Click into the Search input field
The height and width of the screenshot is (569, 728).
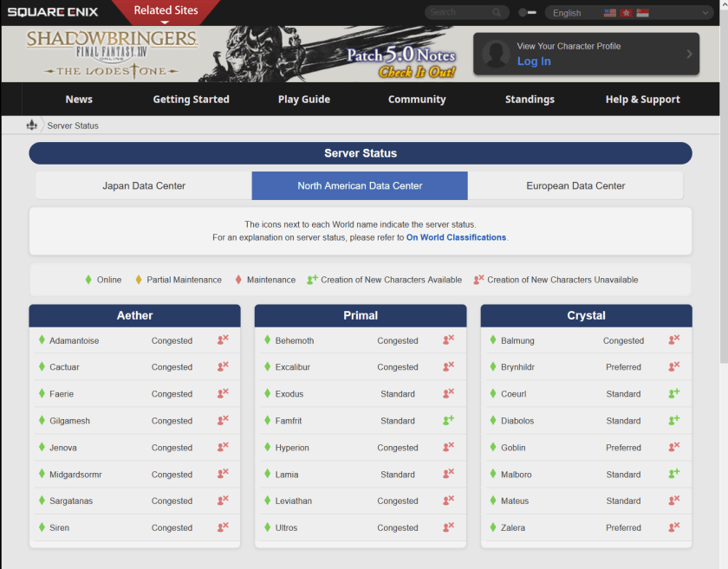tap(458, 12)
